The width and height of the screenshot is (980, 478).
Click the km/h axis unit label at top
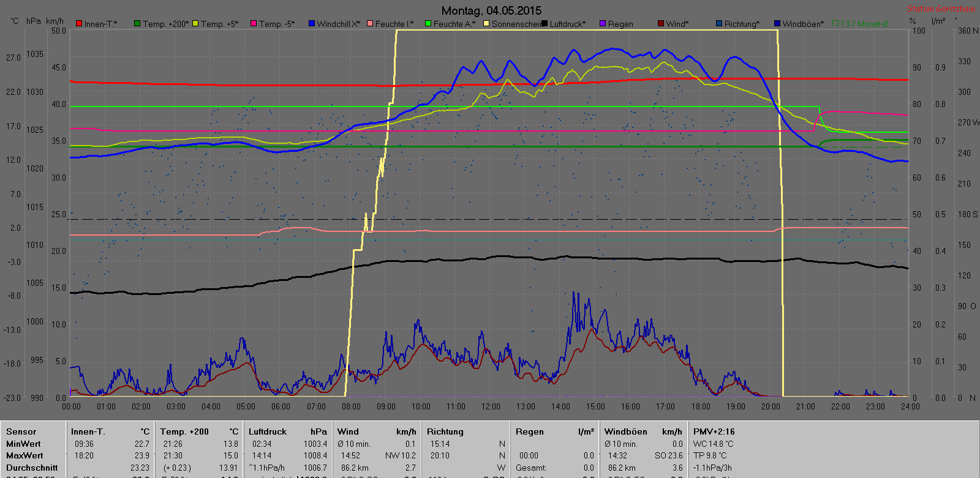tap(55, 21)
